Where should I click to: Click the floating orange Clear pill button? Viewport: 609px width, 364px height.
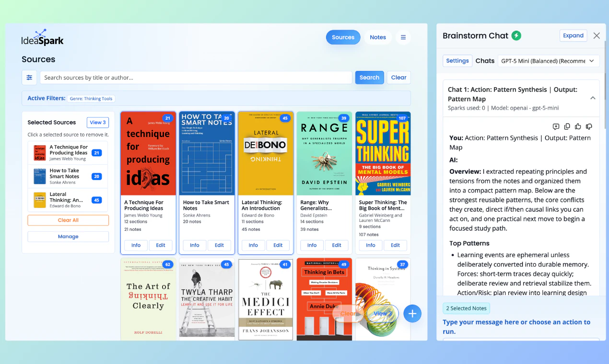pyautogui.click(x=349, y=314)
